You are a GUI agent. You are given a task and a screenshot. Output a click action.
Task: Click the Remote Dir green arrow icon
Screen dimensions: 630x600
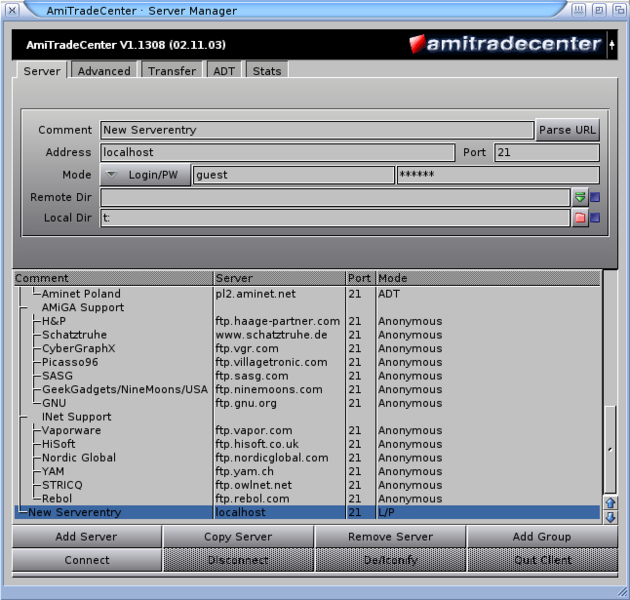(x=580, y=197)
